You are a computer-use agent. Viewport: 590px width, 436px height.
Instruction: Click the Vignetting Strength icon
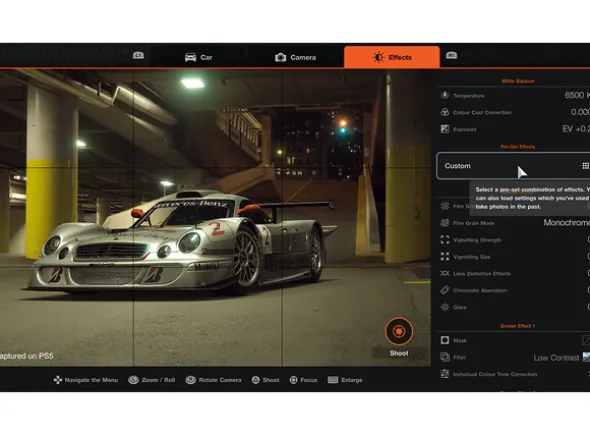coord(445,240)
